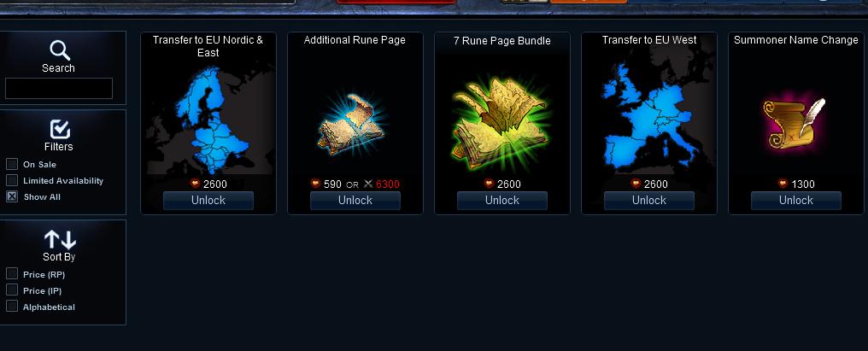Screen dimensions: 868x351
Task: Unlock the 7 Rune Page Bundle
Action: pos(502,201)
